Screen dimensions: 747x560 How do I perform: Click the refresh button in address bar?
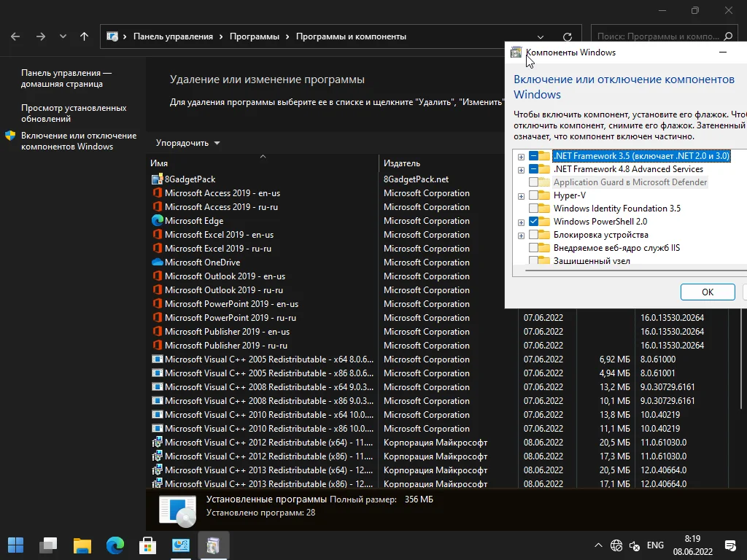point(568,36)
